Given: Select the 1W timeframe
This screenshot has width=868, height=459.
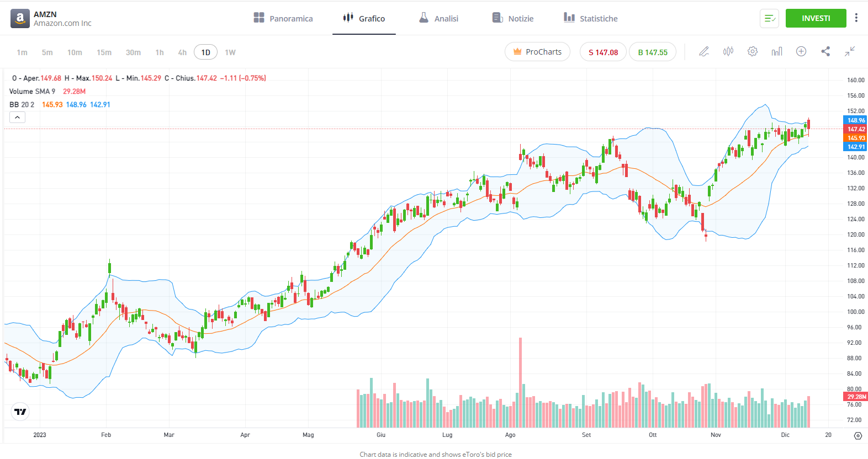Looking at the screenshot, I should [x=230, y=52].
